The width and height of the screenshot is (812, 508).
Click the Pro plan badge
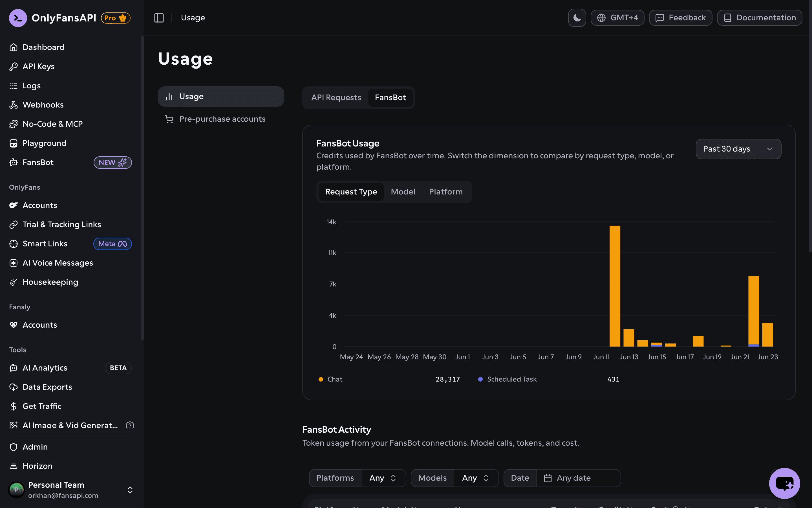coord(116,18)
